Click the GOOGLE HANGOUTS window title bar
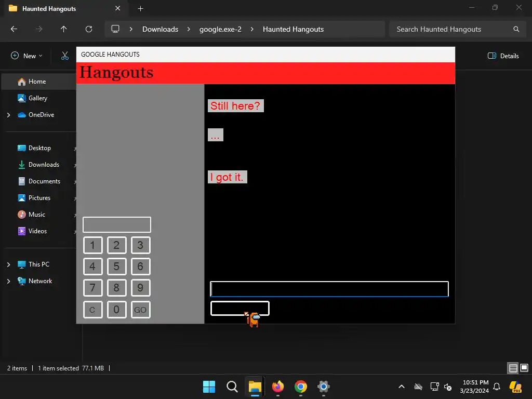Screen dimensions: 532x399 coord(265,54)
